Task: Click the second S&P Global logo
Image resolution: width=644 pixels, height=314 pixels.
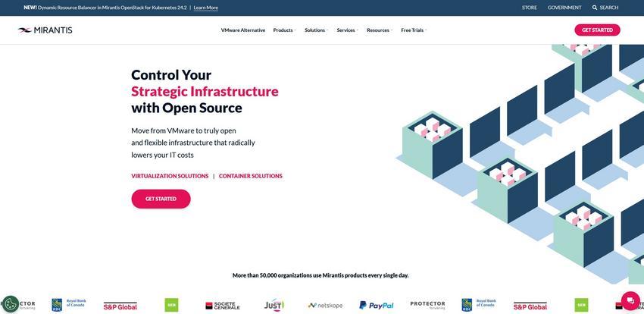Action: click(530, 306)
